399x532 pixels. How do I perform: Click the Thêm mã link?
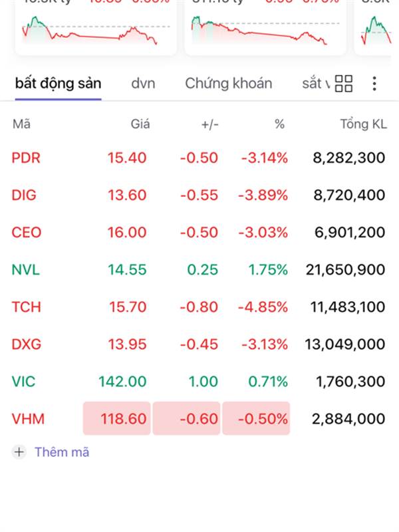click(x=62, y=452)
